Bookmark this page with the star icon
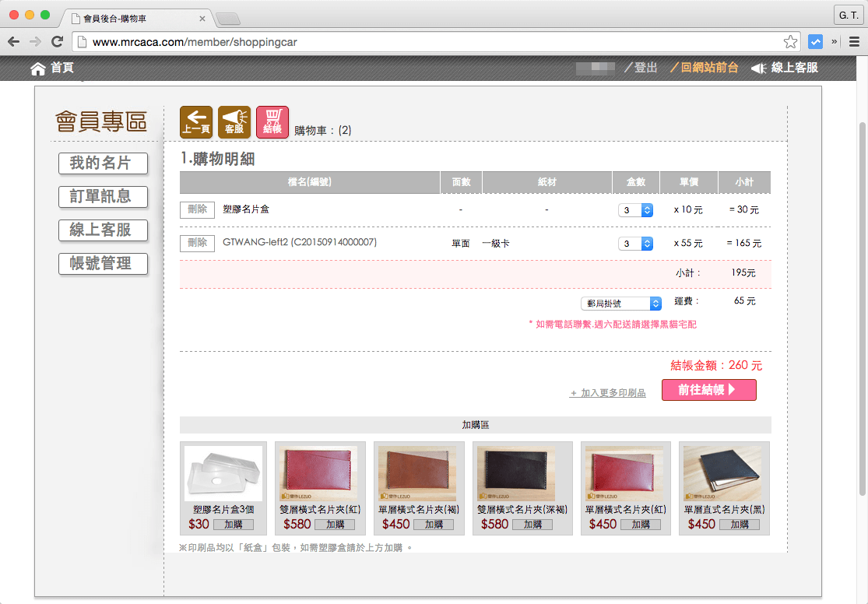The image size is (868, 604). click(789, 41)
